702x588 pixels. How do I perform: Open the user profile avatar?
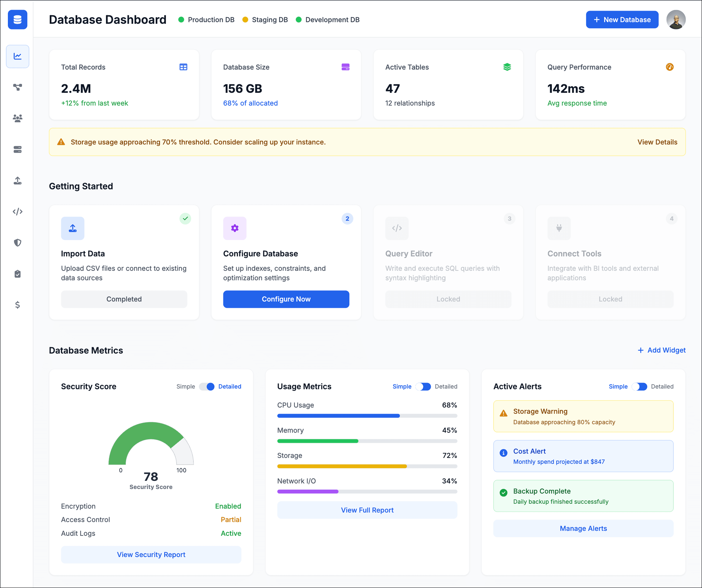pyautogui.click(x=676, y=20)
